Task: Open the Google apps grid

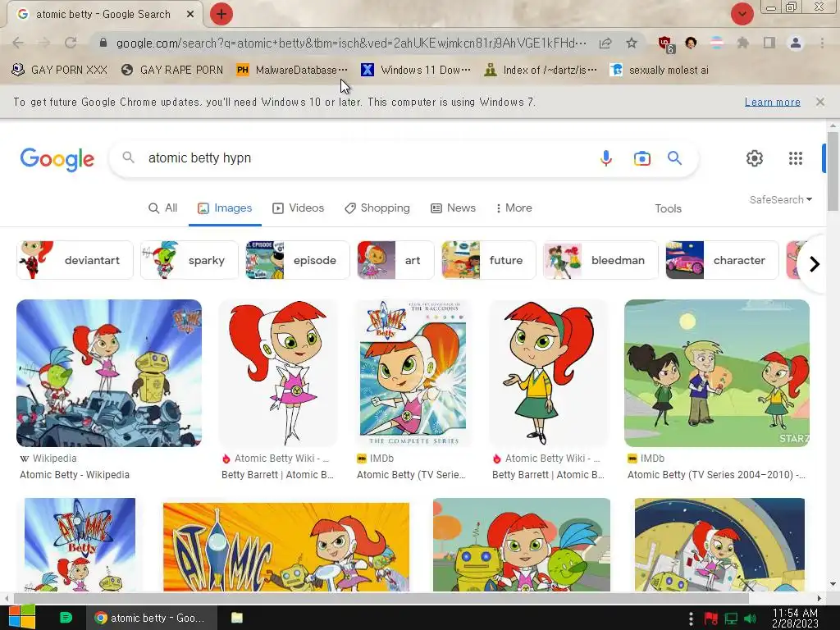Action: pyautogui.click(x=796, y=158)
